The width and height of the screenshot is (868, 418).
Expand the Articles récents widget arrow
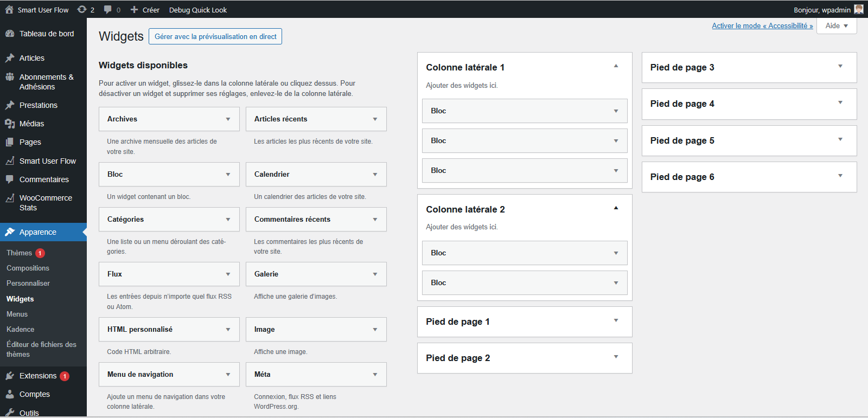(x=375, y=119)
